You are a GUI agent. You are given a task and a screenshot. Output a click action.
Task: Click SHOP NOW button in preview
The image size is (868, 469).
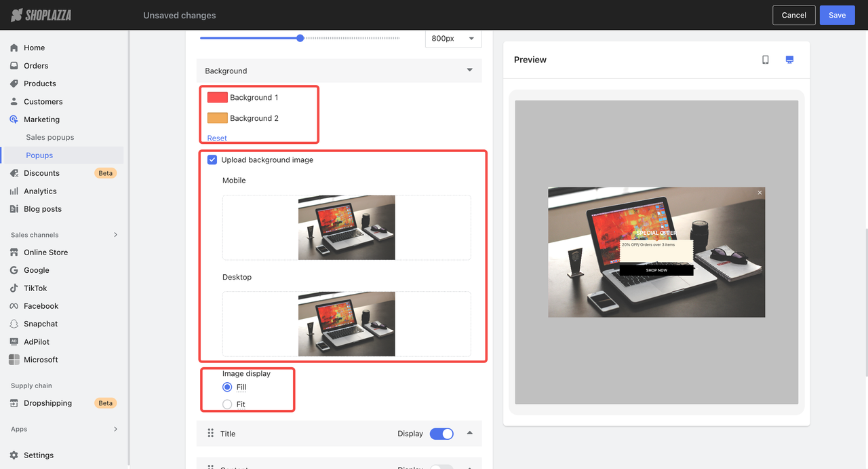coord(656,270)
